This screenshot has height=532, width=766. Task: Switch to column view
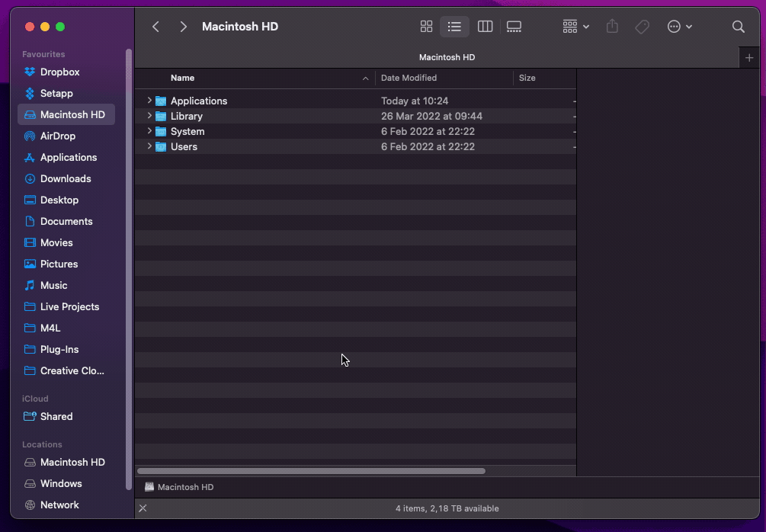[485, 27]
